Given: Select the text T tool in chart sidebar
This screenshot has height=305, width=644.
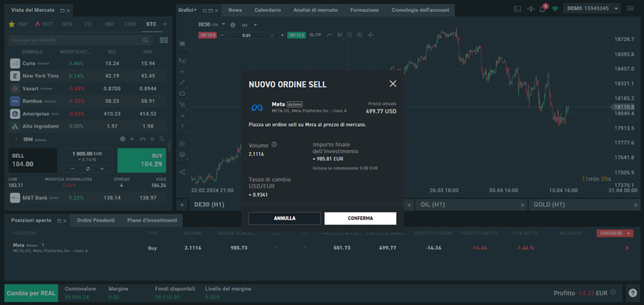Looking at the screenshot, I should [x=182, y=126].
